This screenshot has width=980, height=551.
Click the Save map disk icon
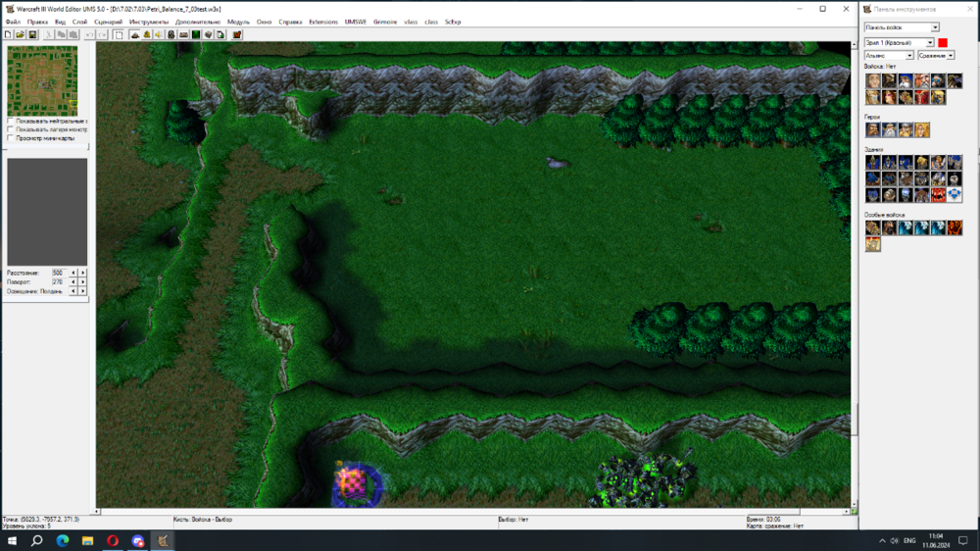32,34
